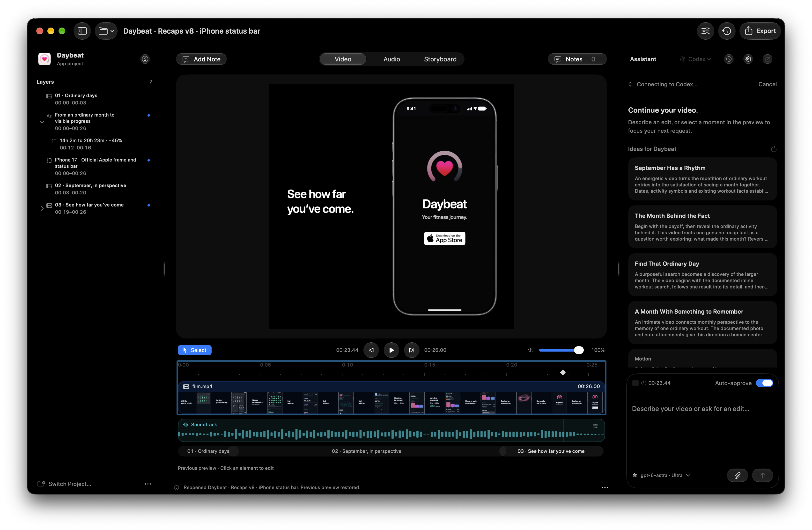
Task: Open the Codex assistant dropdown
Action: pyautogui.click(x=695, y=59)
